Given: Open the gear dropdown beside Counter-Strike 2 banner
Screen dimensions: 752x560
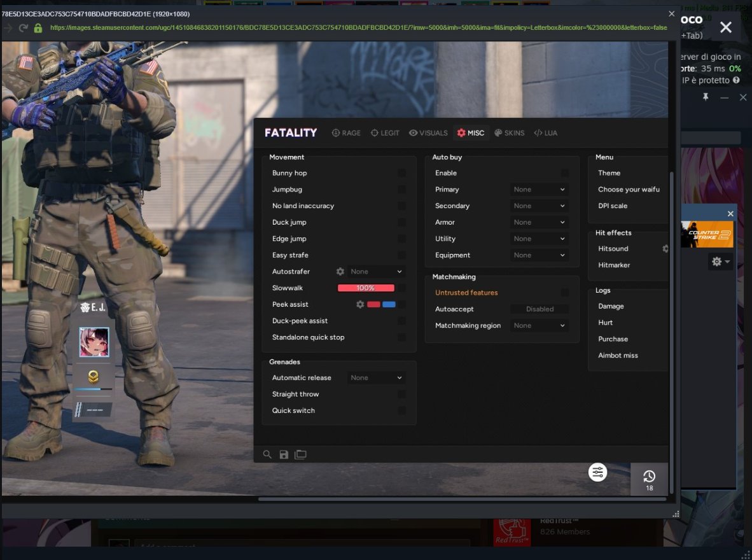Looking at the screenshot, I should pyautogui.click(x=720, y=262).
